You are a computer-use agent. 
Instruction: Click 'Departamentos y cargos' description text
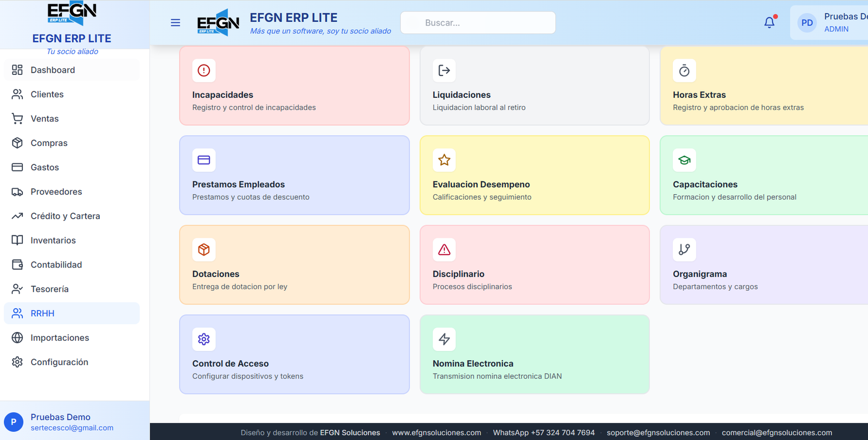(x=715, y=286)
